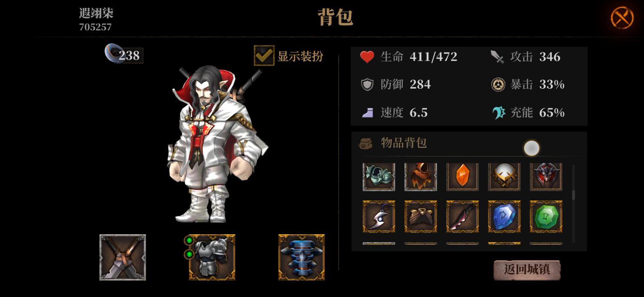Select the dark red curved dagger item
The image size is (644, 297).
pos(462,217)
